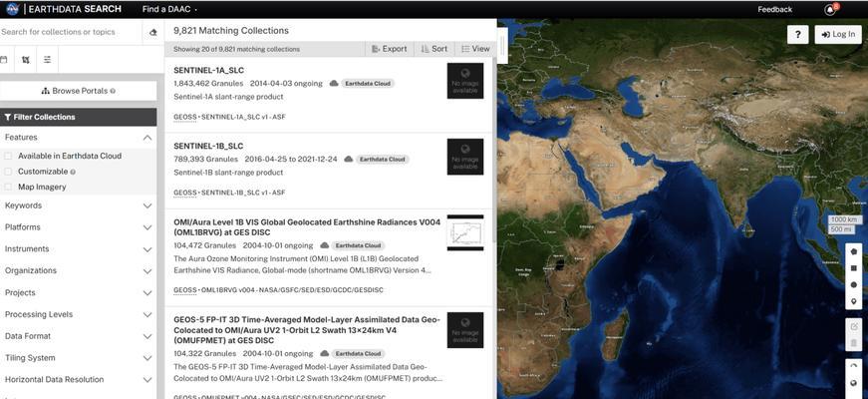Open the temporal calendar filter

pyautogui.click(x=4, y=60)
